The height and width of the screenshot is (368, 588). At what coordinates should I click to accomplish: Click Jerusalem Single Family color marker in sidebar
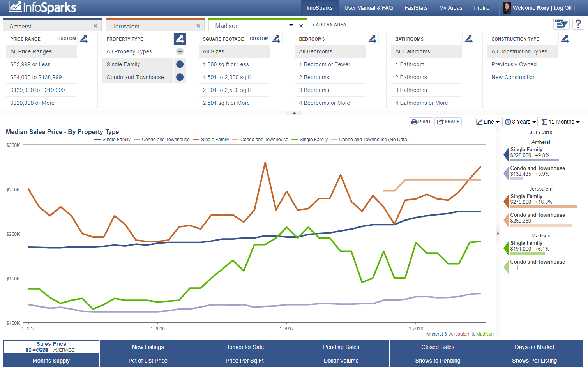(506, 201)
